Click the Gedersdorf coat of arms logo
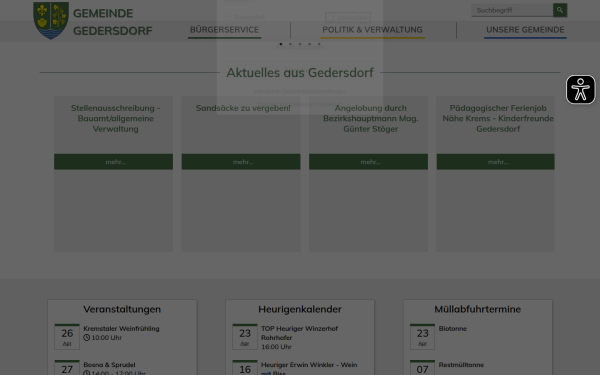The height and width of the screenshot is (375, 600). coord(51,20)
